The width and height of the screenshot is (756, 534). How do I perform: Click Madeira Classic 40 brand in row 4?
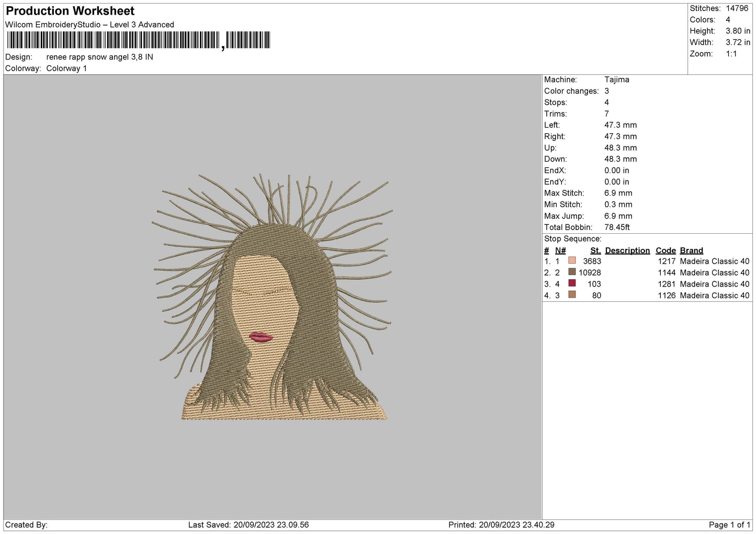715,296
